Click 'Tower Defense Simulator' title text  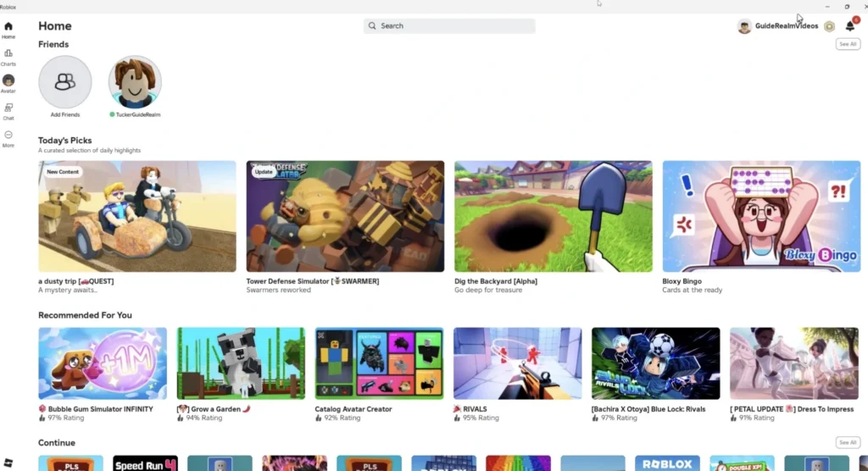click(x=313, y=281)
